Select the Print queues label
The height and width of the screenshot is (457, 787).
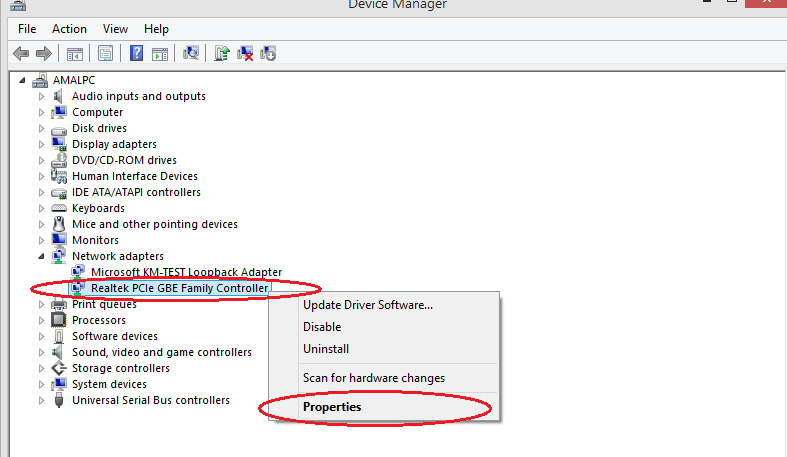coord(104,304)
